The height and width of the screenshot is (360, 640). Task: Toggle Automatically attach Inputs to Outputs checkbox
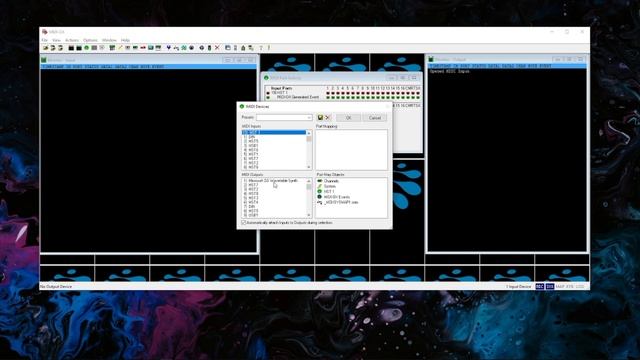point(244,222)
